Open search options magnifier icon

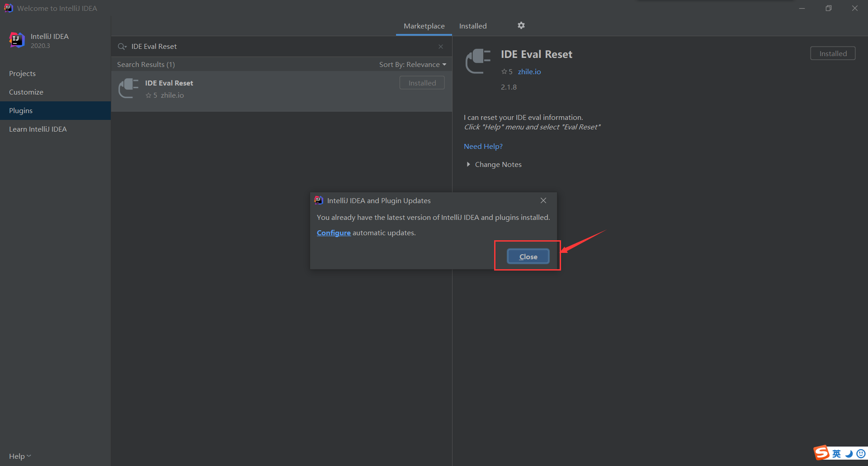tap(122, 46)
